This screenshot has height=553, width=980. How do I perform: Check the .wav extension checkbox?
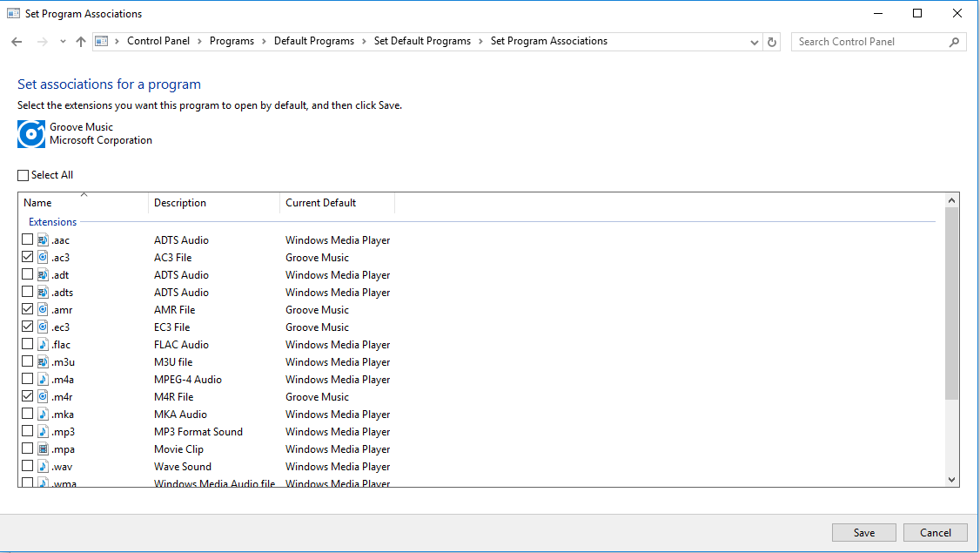pyautogui.click(x=28, y=466)
